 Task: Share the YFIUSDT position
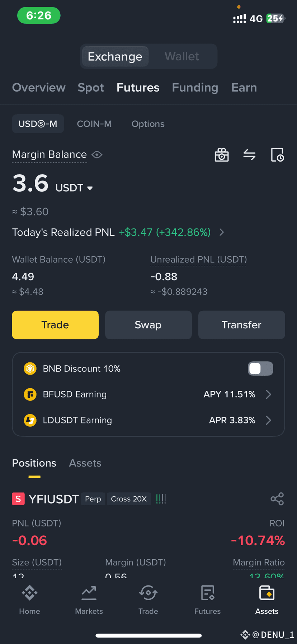click(x=277, y=499)
